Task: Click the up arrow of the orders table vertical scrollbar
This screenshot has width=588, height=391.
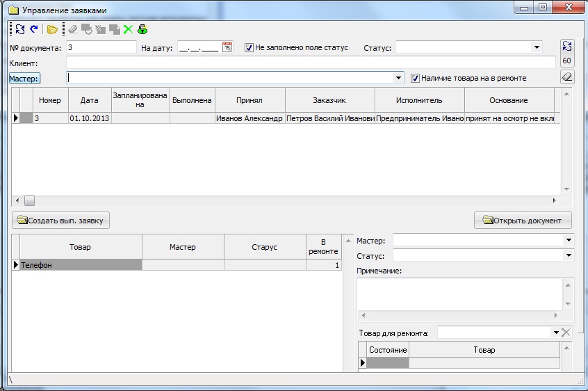Action: [566, 94]
